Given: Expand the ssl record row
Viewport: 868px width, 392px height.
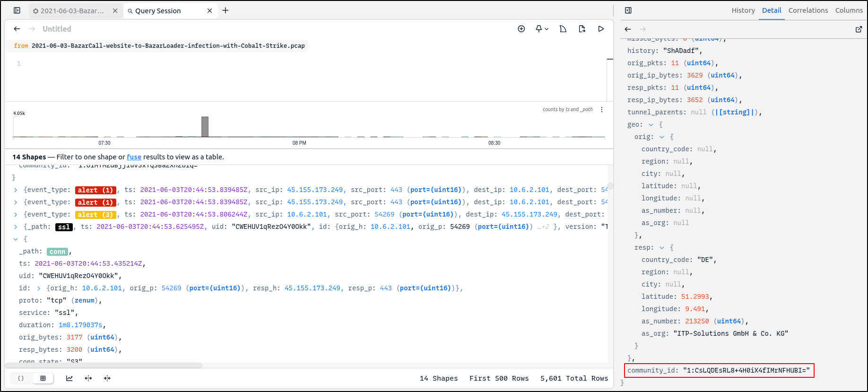Looking at the screenshot, I should point(16,227).
